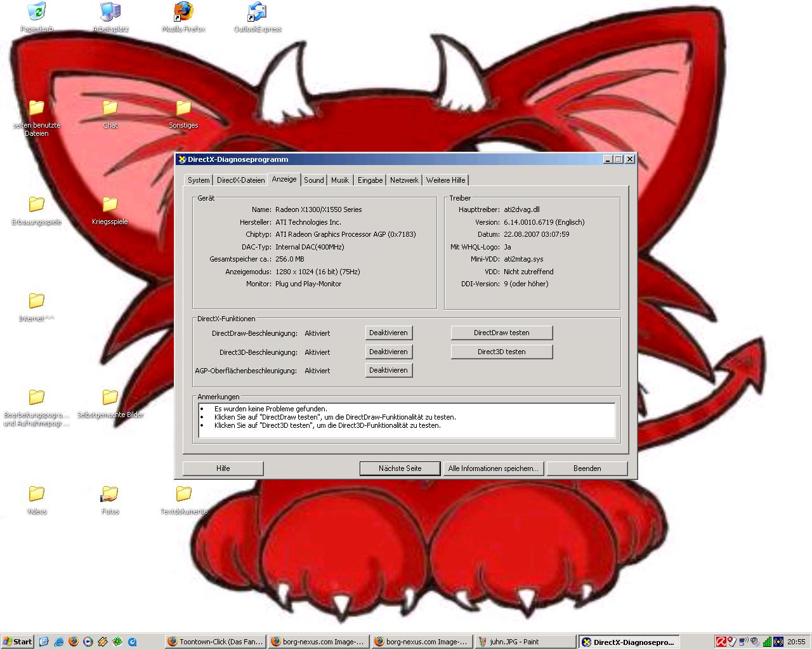Click 'Alle Informationen speichern...'

[x=493, y=468]
